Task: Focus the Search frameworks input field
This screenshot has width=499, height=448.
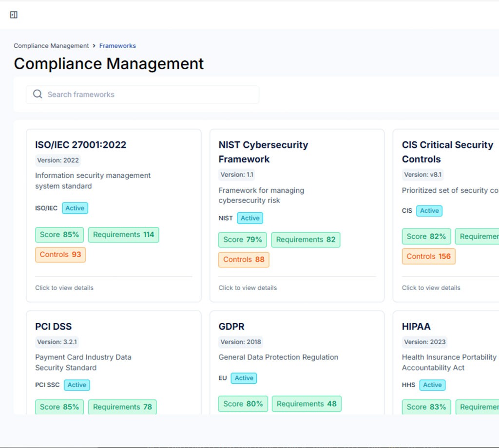Action: pos(143,94)
